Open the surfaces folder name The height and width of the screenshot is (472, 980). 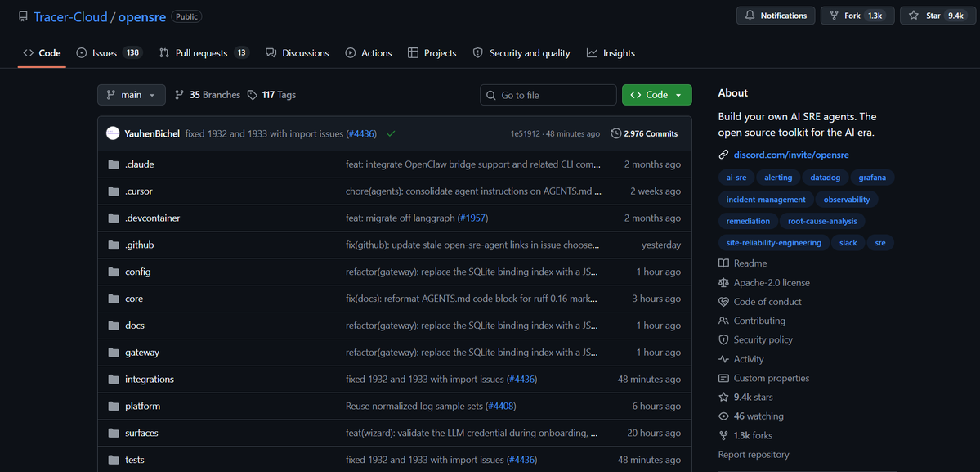point(141,434)
